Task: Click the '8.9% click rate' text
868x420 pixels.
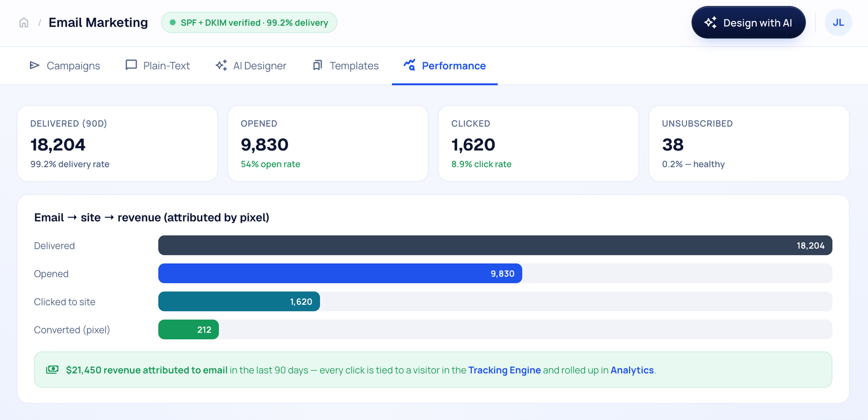Action: coord(481,164)
